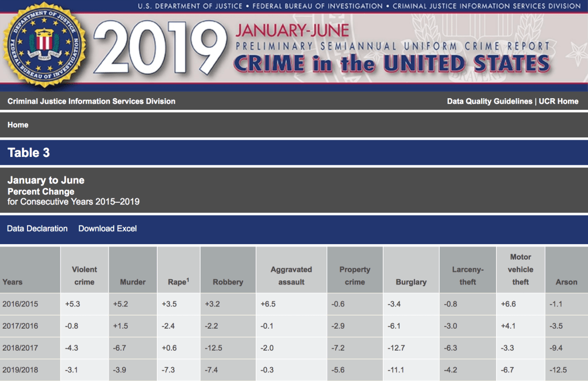This screenshot has height=381, width=588.
Task: Click the Aggravated assault column header
Action: [291, 276]
